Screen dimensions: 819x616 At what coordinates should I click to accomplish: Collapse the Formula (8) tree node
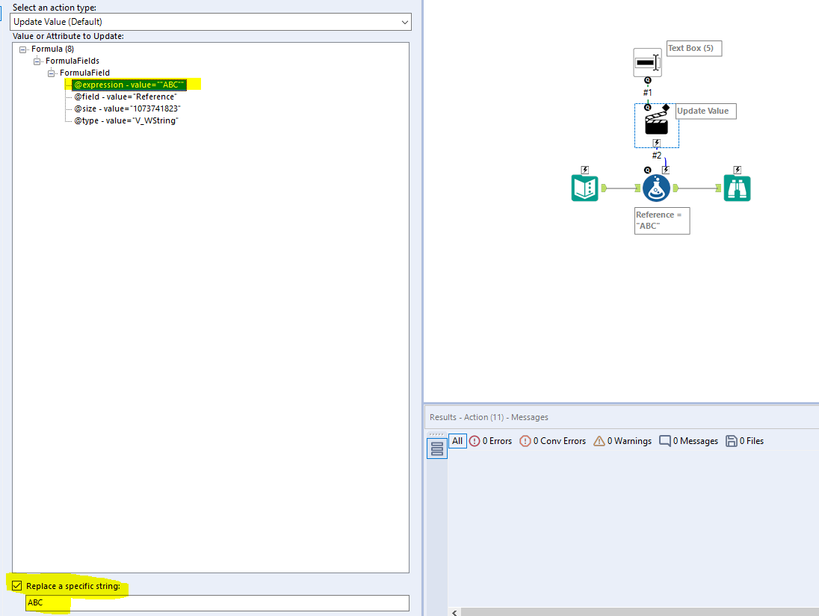click(x=22, y=49)
